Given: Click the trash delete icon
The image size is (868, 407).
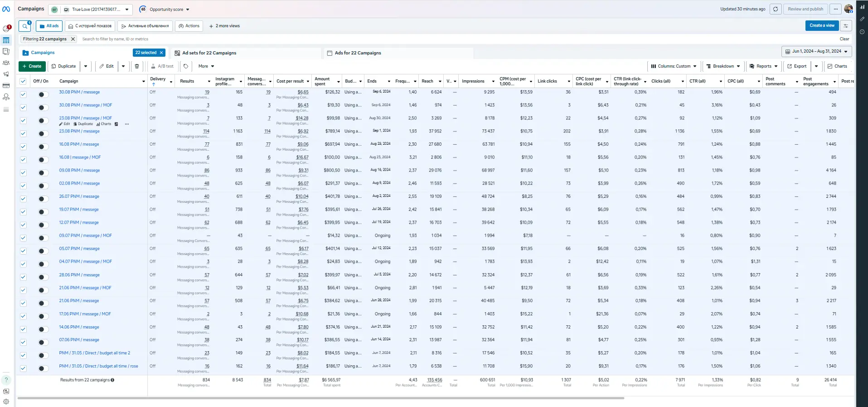Looking at the screenshot, I should pos(137,66).
